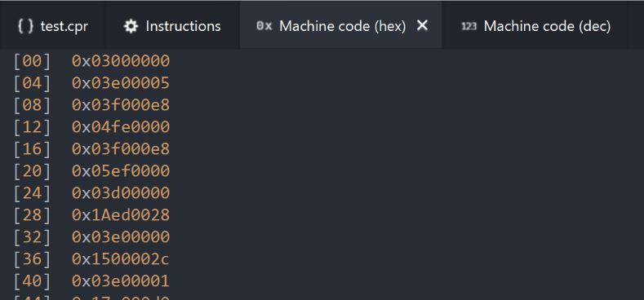Click the value 0x1500002c
Screen dimensions: 644x300
121,259
